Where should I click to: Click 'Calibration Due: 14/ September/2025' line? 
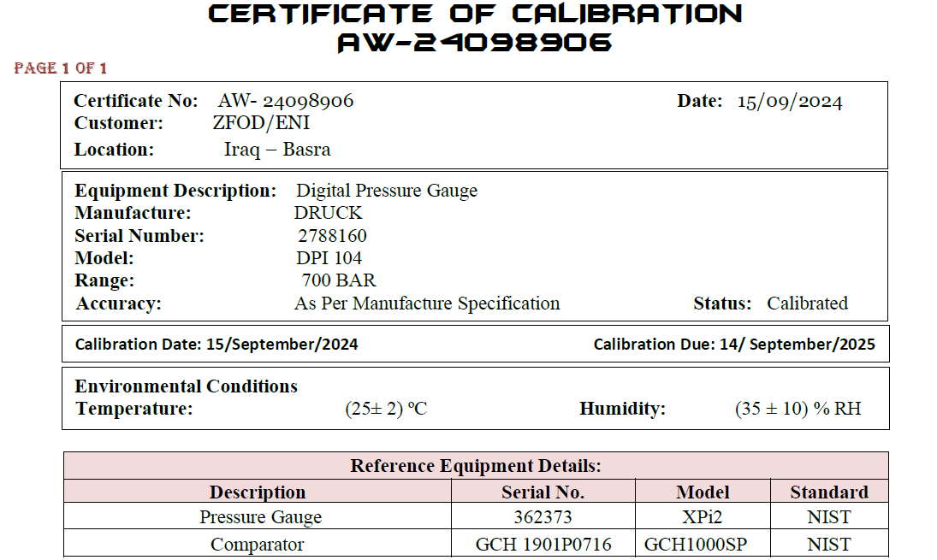pos(734,345)
